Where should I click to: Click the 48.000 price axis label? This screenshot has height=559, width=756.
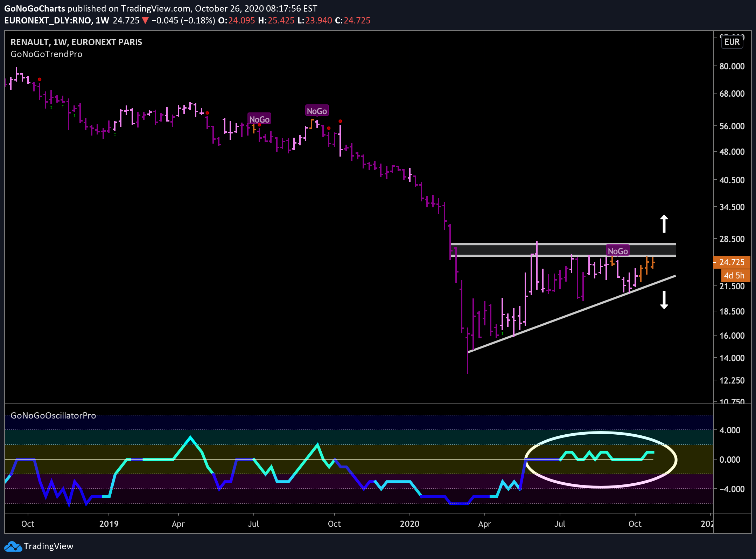[x=732, y=152]
